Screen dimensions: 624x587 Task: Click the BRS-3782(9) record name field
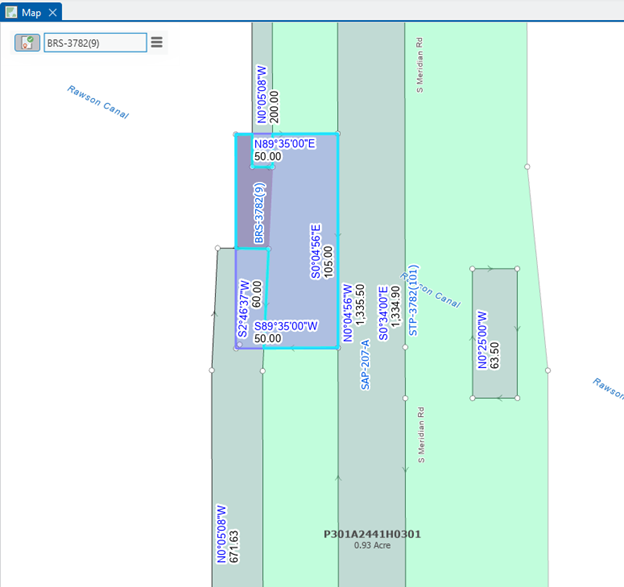coord(95,43)
